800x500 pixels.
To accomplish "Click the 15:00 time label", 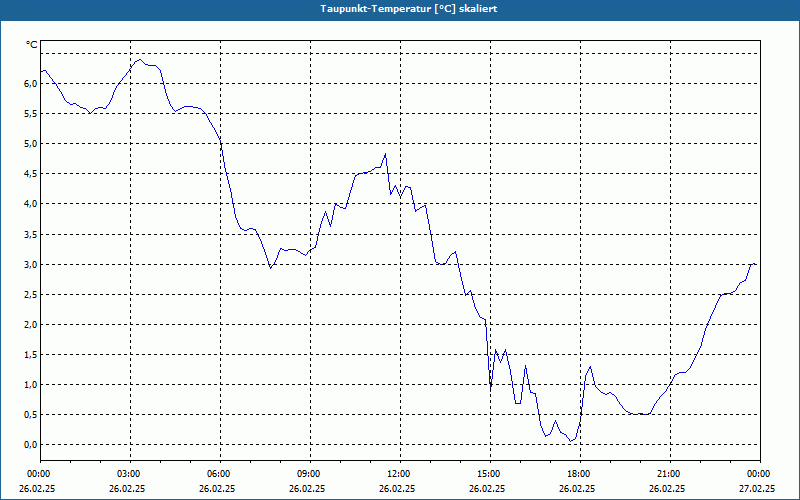I will point(490,474).
